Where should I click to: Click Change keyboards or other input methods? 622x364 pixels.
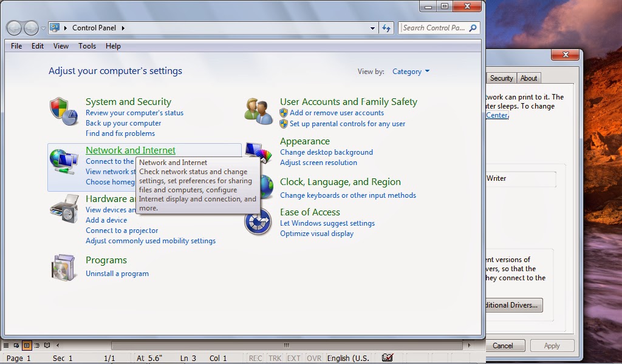point(348,195)
